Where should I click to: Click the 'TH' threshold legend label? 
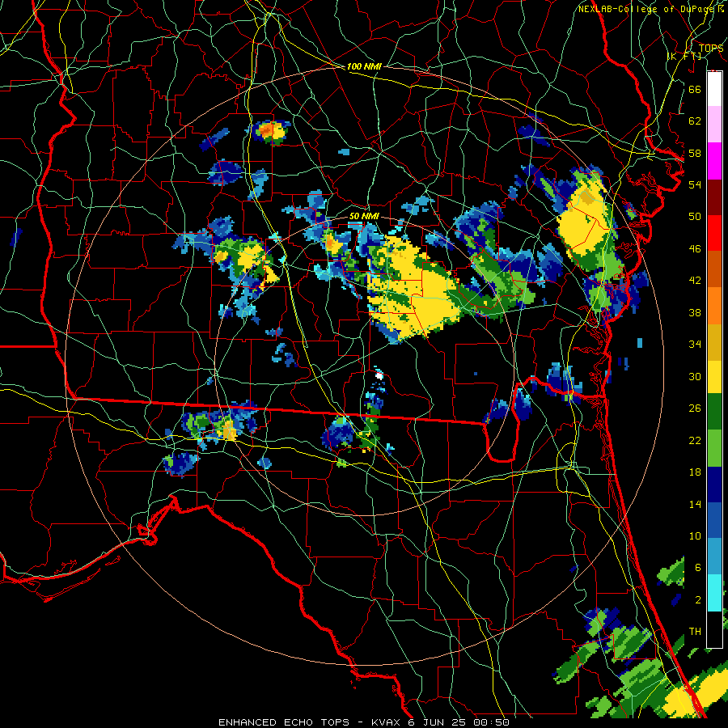point(695,632)
